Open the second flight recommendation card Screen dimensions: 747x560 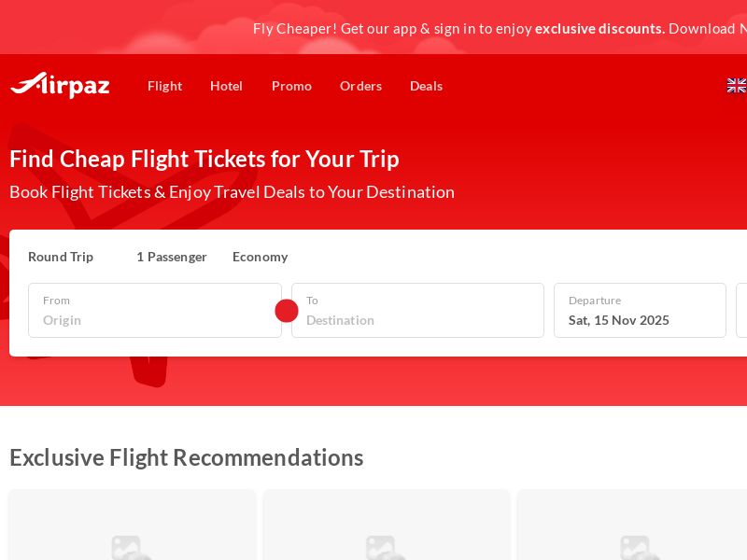387,527
